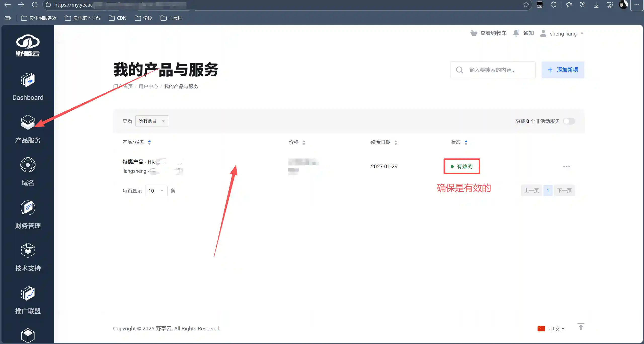Click the browser forward arrow

tap(21, 5)
